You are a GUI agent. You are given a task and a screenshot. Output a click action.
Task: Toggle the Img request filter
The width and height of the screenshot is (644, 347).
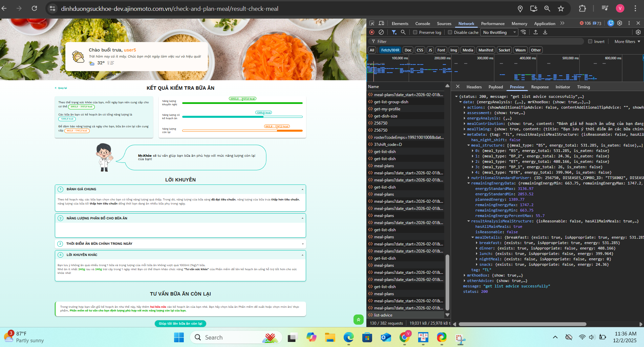coord(454,50)
